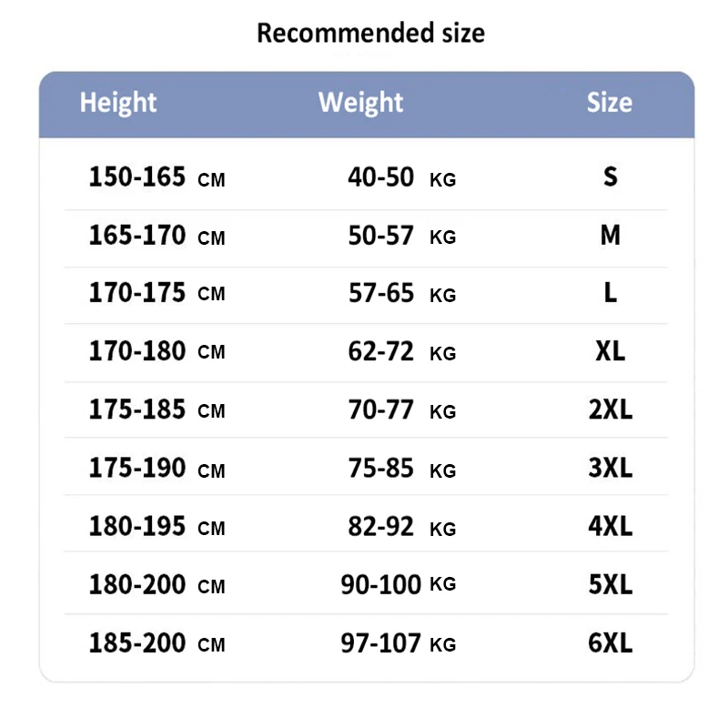Viewport: 728px width, 728px height.
Task: Select the 150-165 CM height cell
Action: [156, 177]
